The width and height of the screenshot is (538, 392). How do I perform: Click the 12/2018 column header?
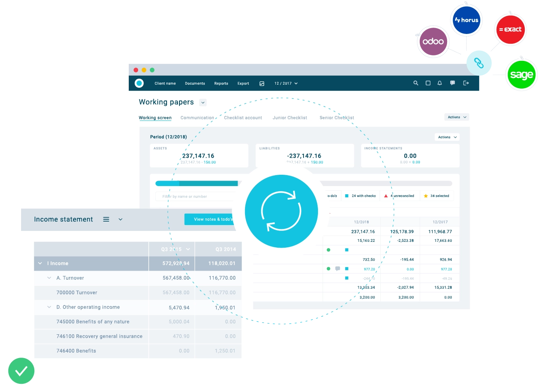[361, 222]
